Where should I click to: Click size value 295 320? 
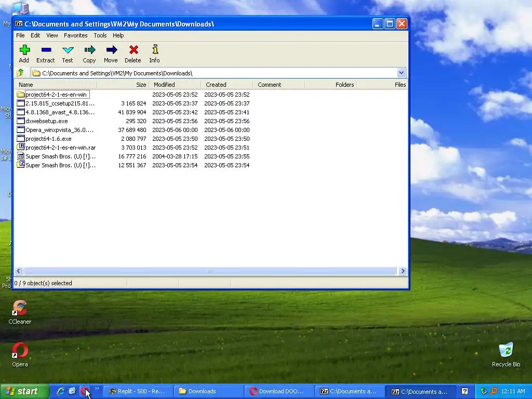(136, 121)
